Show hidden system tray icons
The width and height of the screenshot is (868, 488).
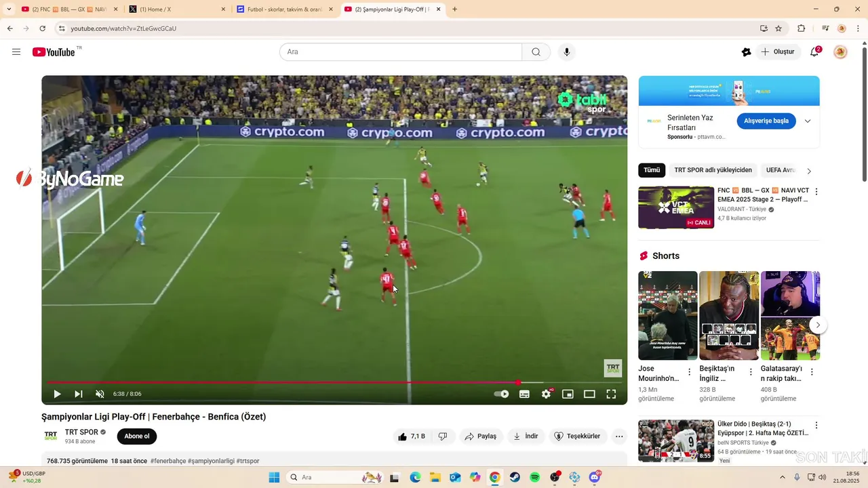[783, 477]
